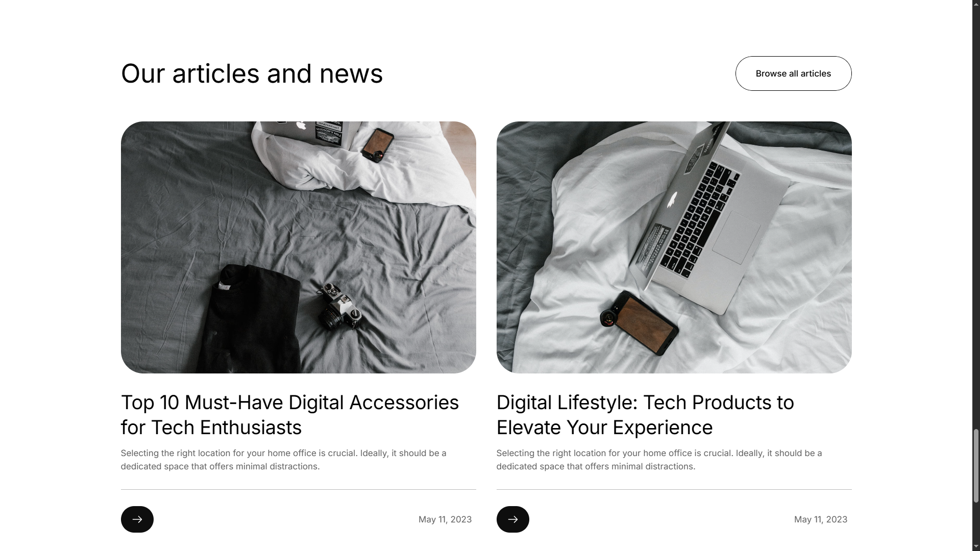Viewport: 980px width, 551px height.
Task: Click the vintage film camera in the first photo
Action: (x=339, y=307)
